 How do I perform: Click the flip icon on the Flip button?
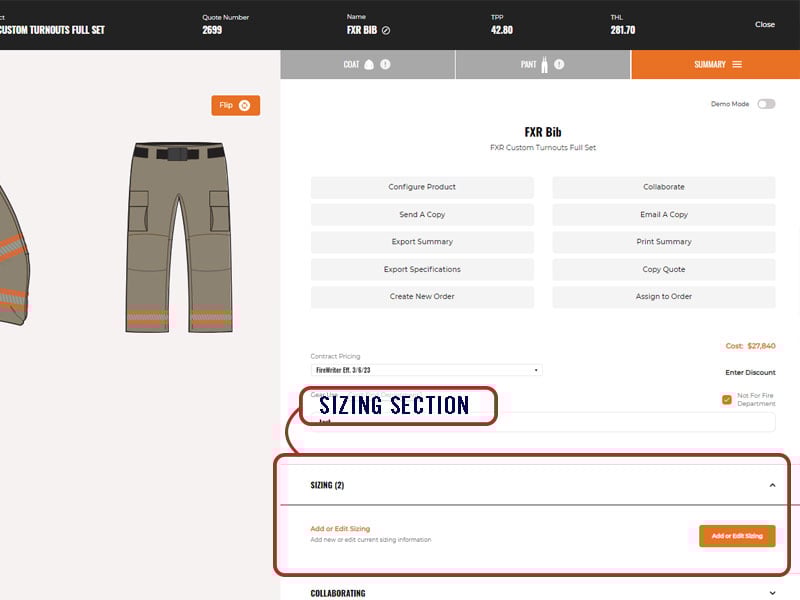(247, 105)
